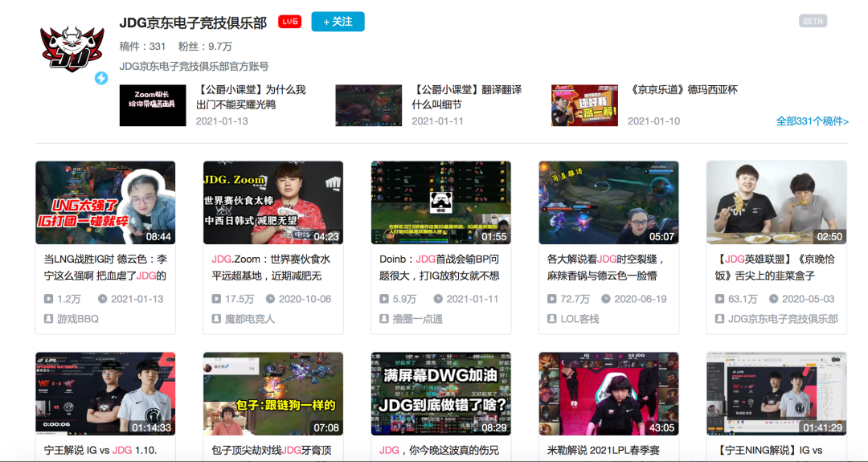Click the date 2021-01-13 under the 公爵小课堂 video
The width and height of the screenshot is (868, 462).
[x=222, y=121]
